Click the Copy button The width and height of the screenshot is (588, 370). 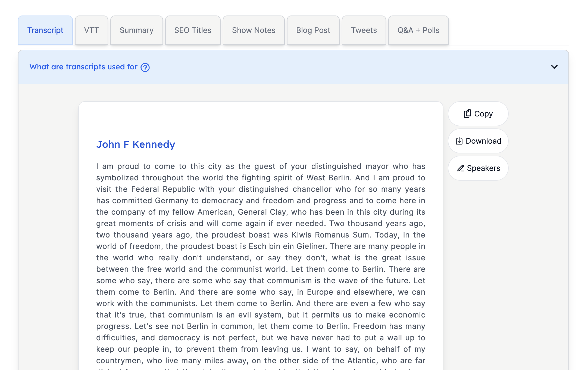point(478,114)
